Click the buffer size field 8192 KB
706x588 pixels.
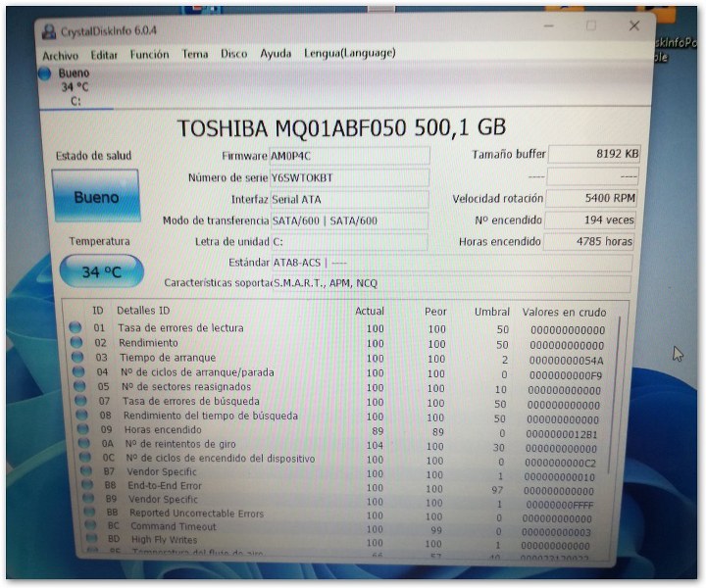594,154
